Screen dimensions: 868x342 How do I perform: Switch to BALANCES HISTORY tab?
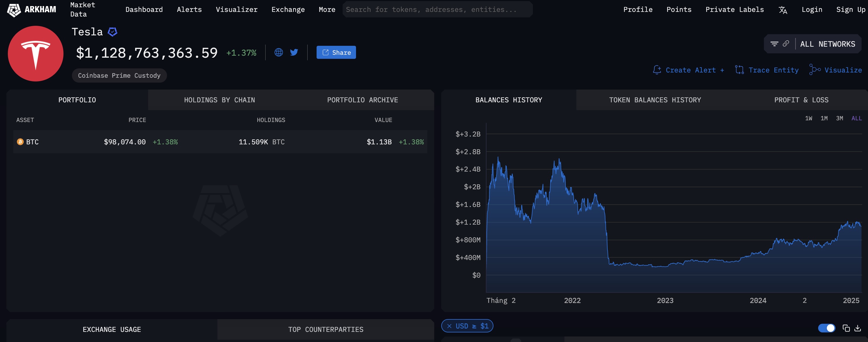[x=509, y=100]
